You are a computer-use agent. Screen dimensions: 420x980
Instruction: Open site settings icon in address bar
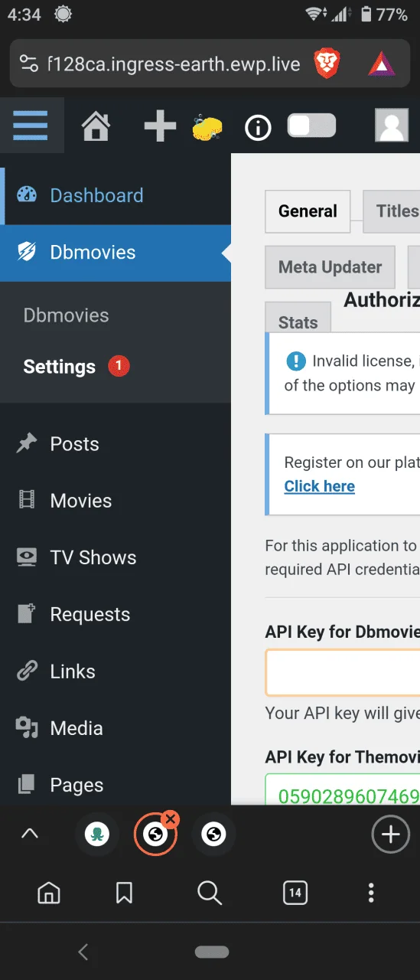pos(28,64)
